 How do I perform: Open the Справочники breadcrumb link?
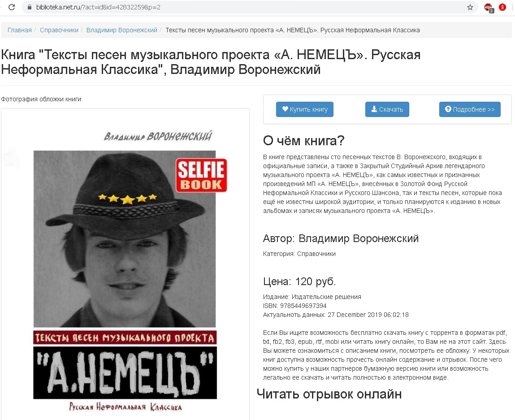[59, 30]
